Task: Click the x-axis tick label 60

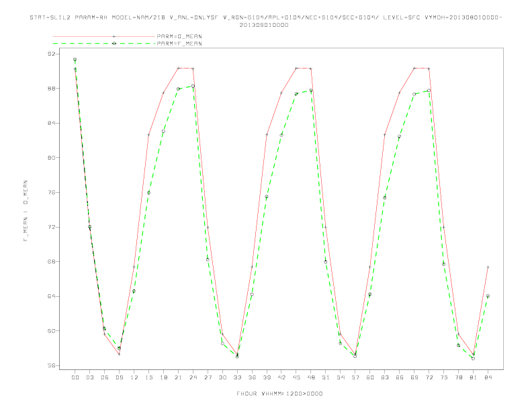Action: (x=370, y=377)
